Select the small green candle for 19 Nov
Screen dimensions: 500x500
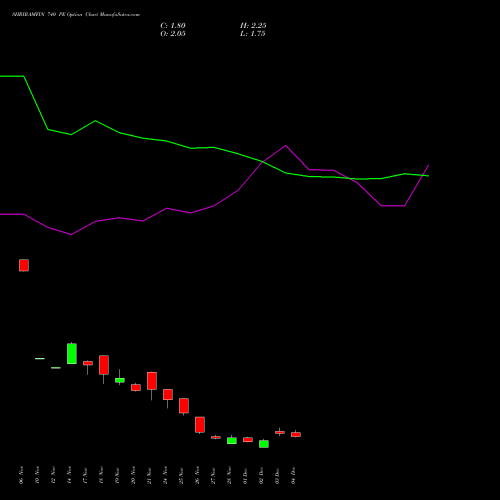coord(120,380)
